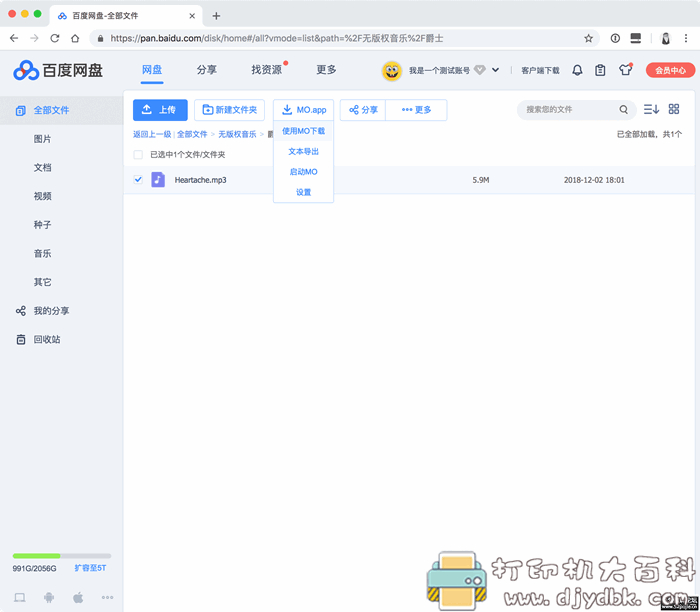This screenshot has width=700, height=612.
Task: Close the 百度网盘-全部文件 browser tab
Action: pos(192,16)
